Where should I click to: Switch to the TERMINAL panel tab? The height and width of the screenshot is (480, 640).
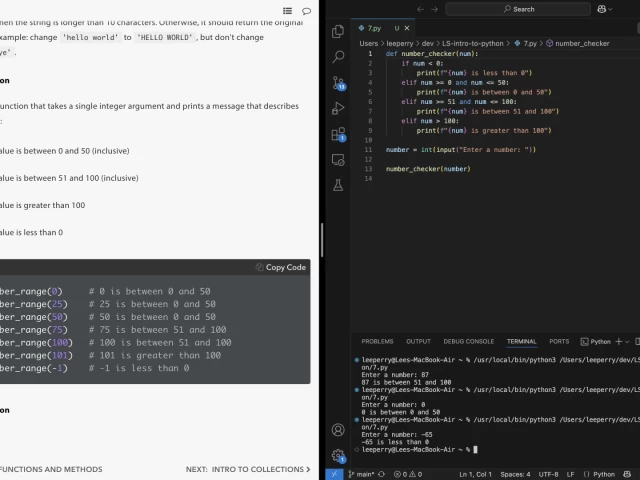pyautogui.click(x=521, y=341)
